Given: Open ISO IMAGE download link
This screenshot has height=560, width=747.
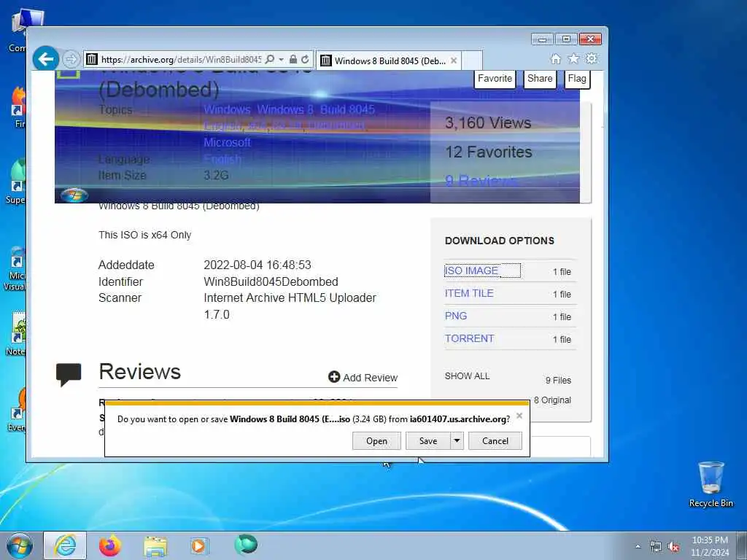Looking at the screenshot, I should (x=471, y=271).
